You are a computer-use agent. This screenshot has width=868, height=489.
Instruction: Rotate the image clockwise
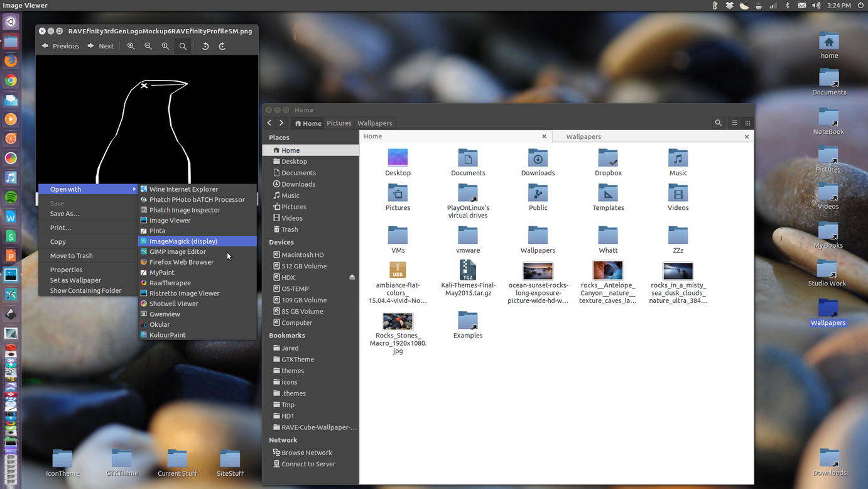pos(222,45)
